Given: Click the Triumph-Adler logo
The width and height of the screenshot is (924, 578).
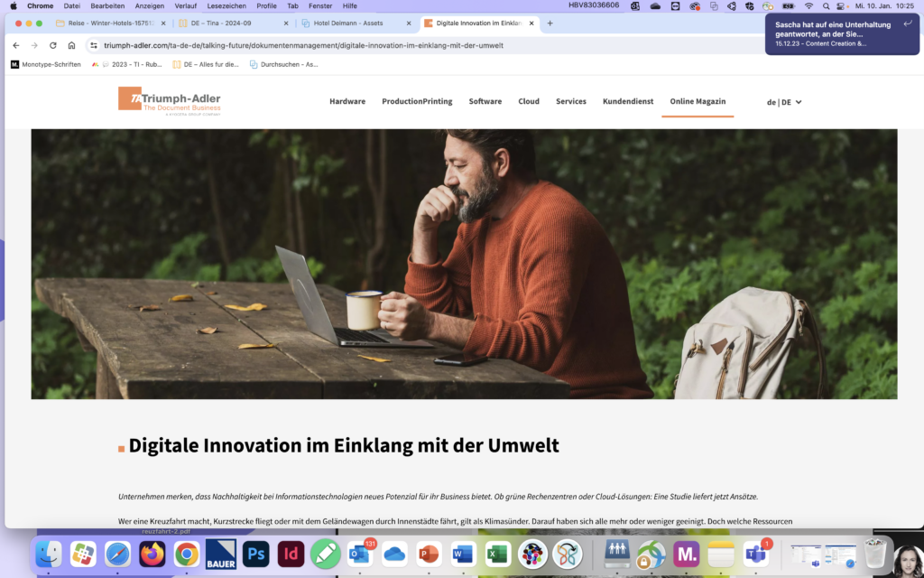Looking at the screenshot, I should point(170,101).
